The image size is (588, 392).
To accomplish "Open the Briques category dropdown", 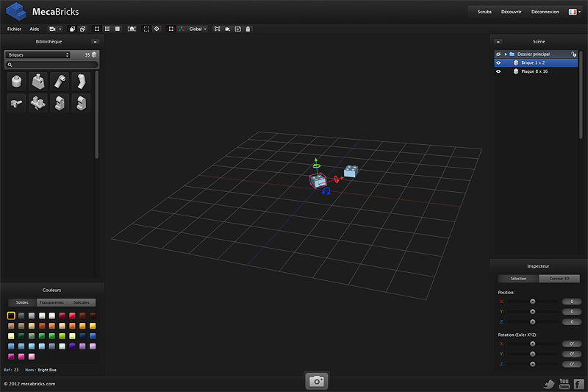I will (x=37, y=54).
